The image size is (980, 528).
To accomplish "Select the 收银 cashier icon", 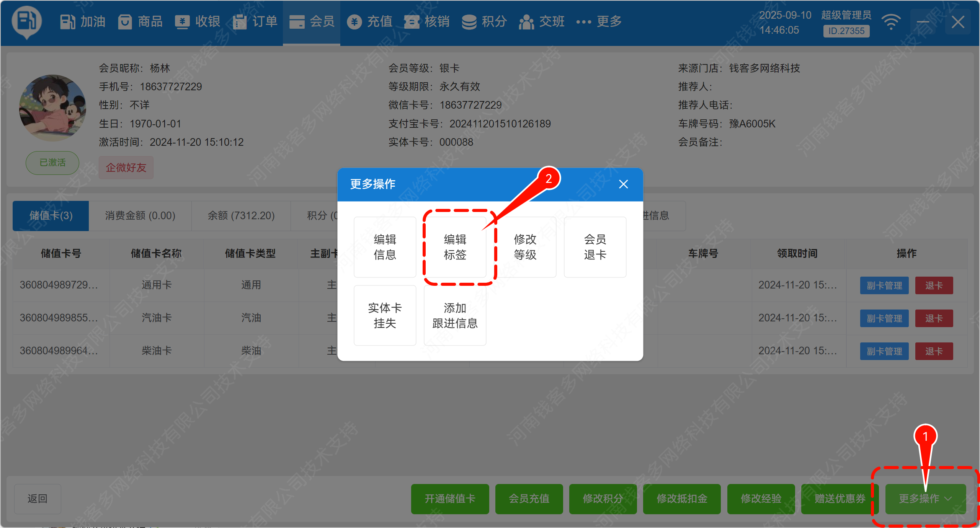I will pos(182,22).
